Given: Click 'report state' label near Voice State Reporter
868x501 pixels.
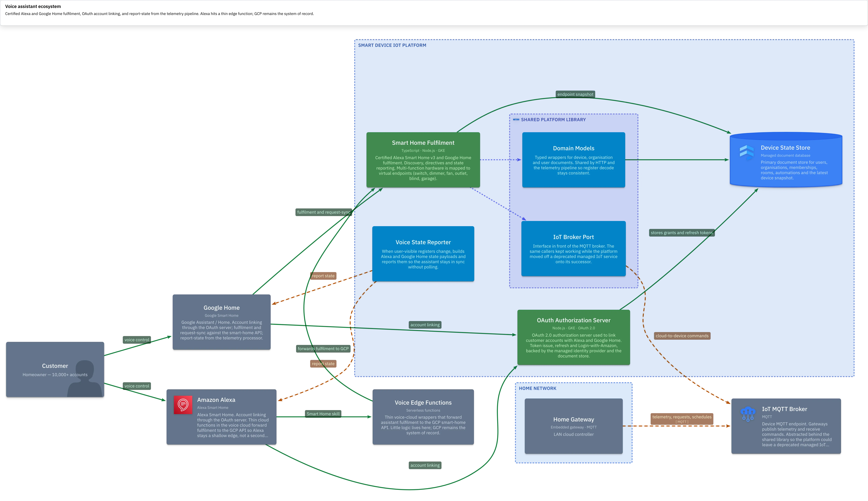Looking at the screenshot, I should (323, 276).
